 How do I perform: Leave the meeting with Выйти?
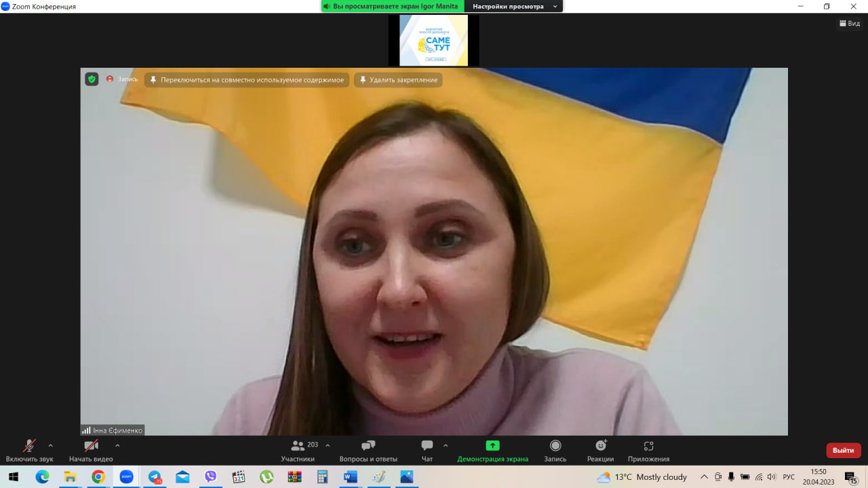[844, 450]
